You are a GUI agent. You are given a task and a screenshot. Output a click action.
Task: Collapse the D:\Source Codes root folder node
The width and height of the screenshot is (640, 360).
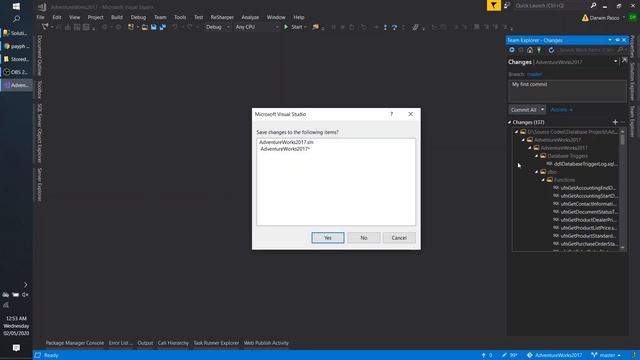(x=516, y=132)
